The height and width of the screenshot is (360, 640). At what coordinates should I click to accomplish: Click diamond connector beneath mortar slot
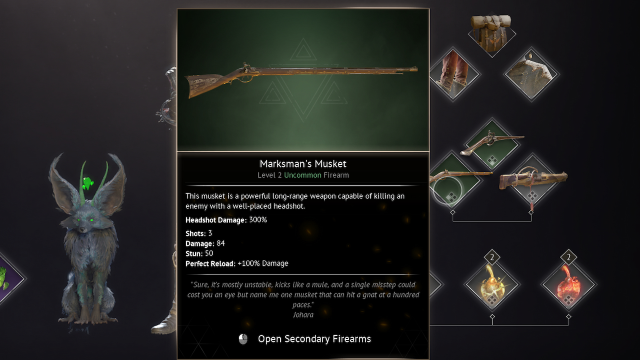[531, 212]
